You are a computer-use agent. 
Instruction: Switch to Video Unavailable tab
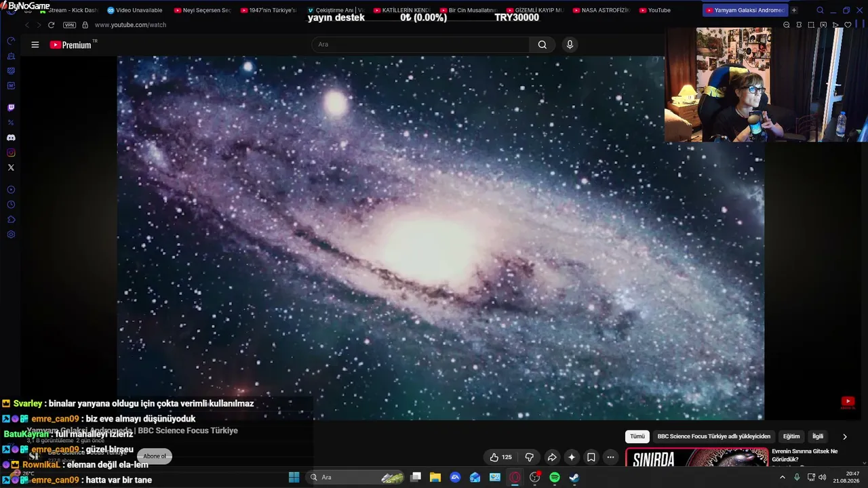[134, 10]
